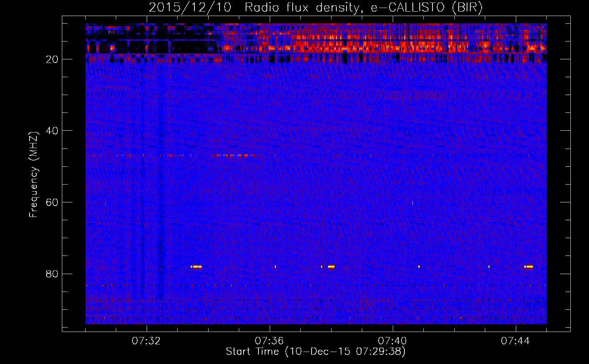Select the 80 MHz frequency tick label
This screenshot has height=364, width=589.
(x=52, y=274)
